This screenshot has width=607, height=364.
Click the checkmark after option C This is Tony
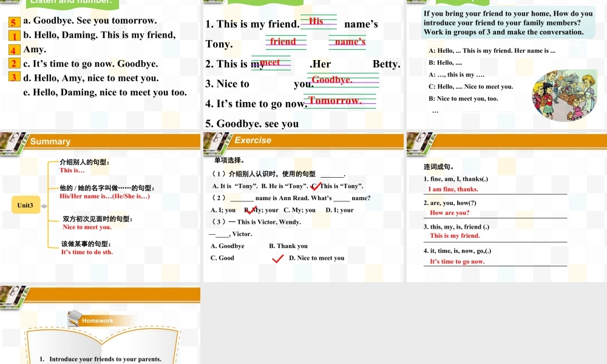314,186
